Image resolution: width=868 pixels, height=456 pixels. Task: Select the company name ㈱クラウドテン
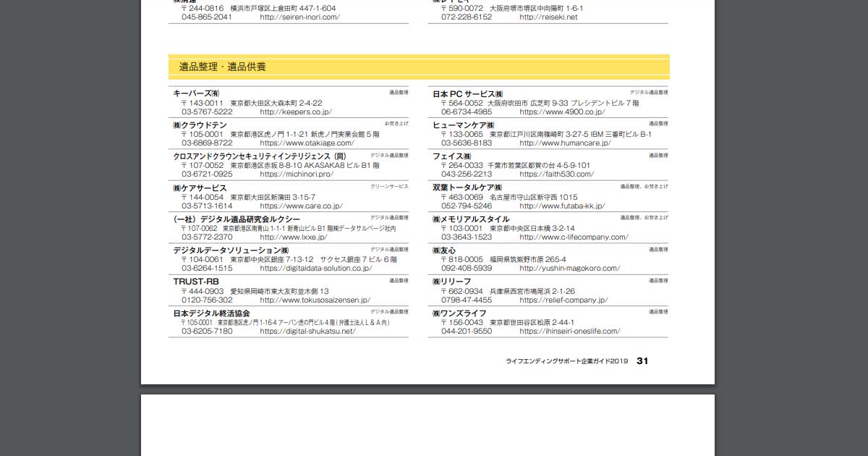(x=200, y=125)
